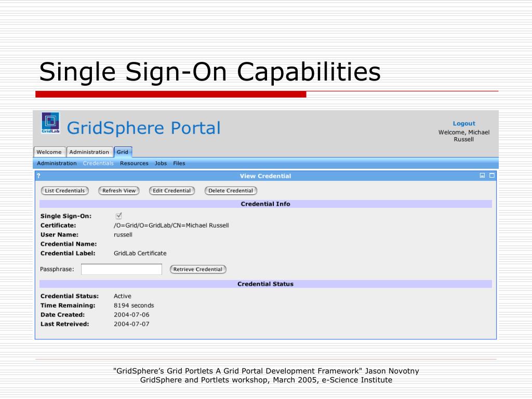Click the Refresh View button

click(x=119, y=191)
